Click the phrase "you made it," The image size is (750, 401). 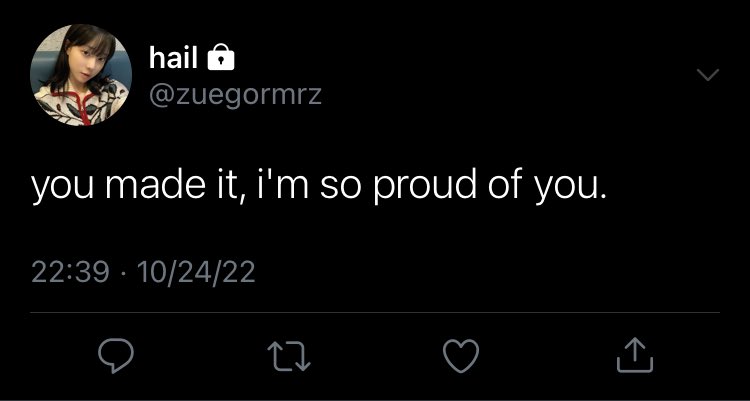[138, 187]
